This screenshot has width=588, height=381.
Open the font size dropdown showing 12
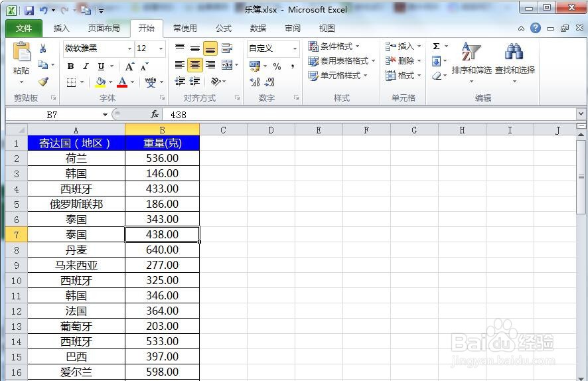pyautogui.click(x=161, y=48)
